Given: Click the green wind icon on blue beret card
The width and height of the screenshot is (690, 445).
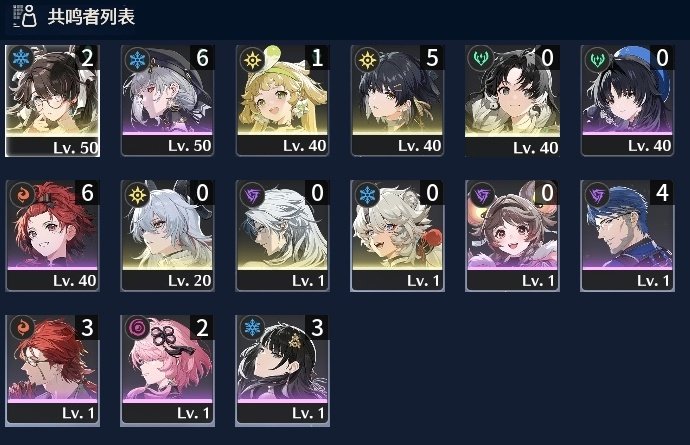Looking at the screenshot, I should [x=597, y=60].
